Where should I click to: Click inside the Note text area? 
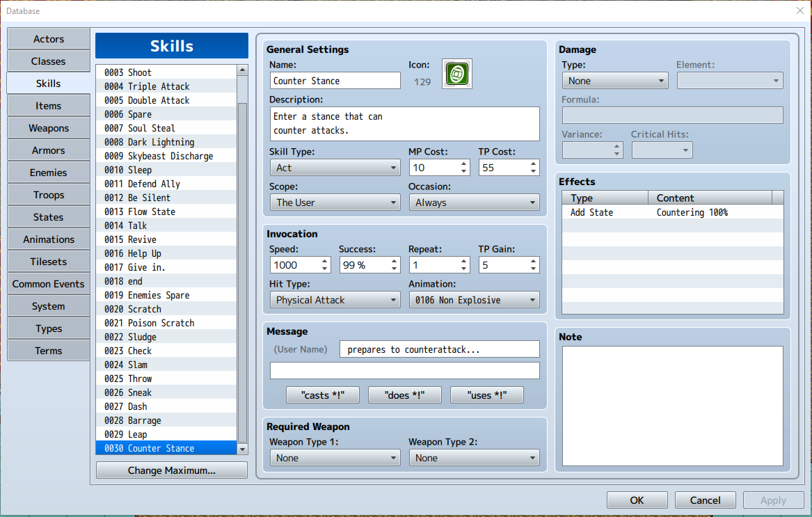673,406
